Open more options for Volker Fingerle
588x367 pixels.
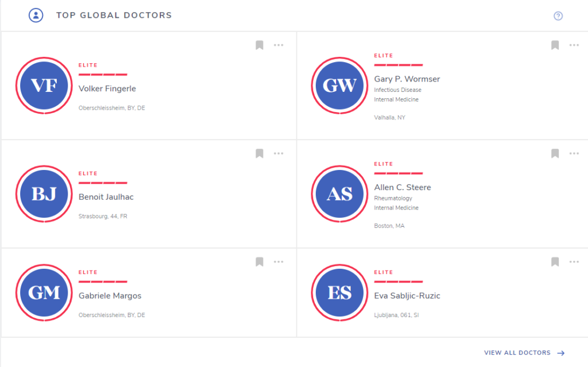point(278,45)
